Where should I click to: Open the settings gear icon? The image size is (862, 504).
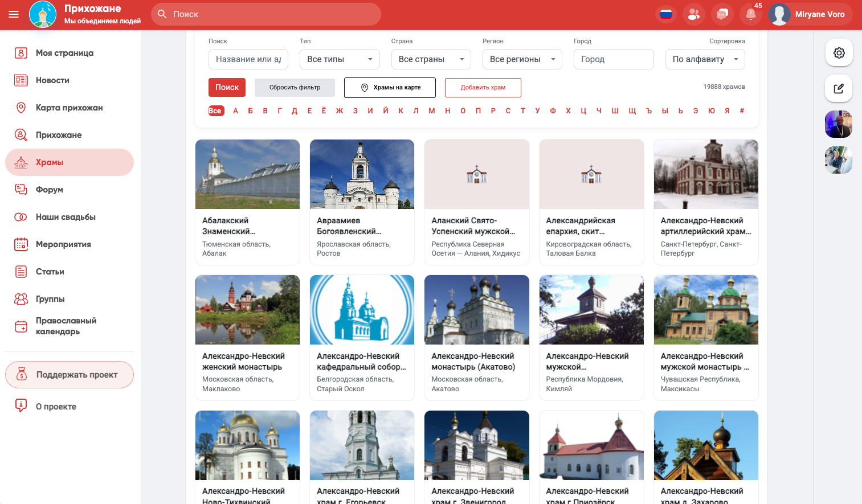(839, 53)
